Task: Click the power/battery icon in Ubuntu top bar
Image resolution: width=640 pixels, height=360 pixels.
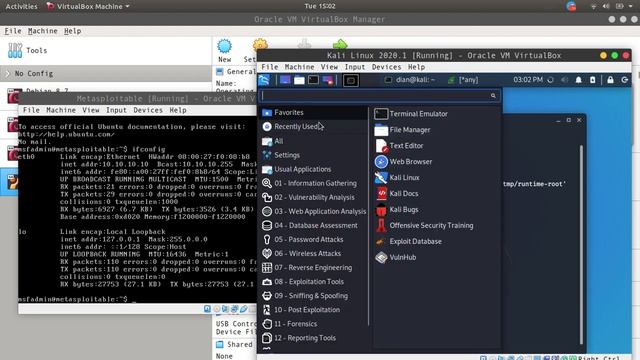Action: [620, 6]
